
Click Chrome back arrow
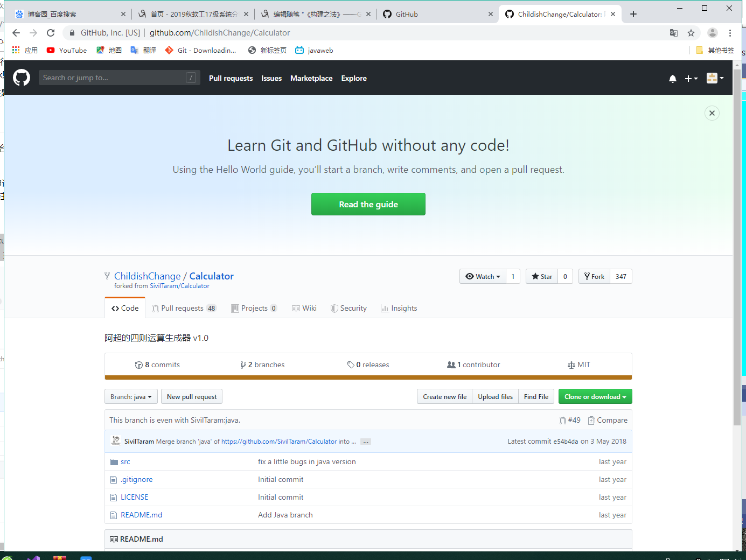click(16, 33)
